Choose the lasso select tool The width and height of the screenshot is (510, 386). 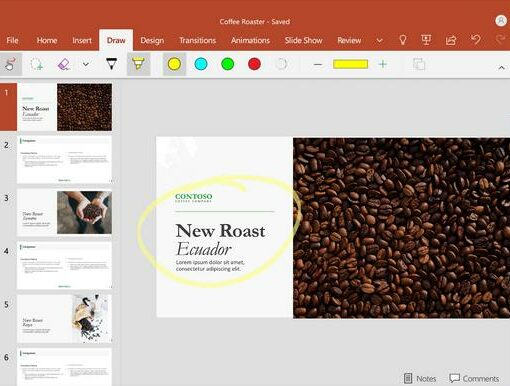(x=36, y=64)
